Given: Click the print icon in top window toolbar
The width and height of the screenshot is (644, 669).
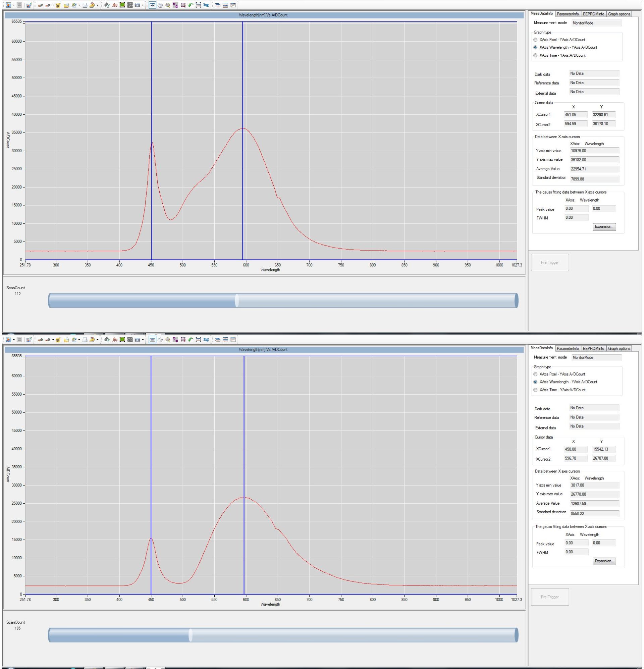Looking at the screenshot, I should coord(84,5).
